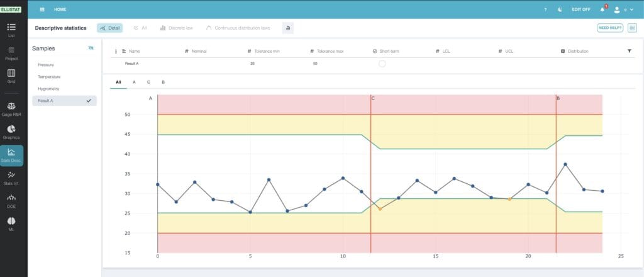Open notifications bell
This screenshot has height=277, width=644.
pyautogui.click(x=602, y=9)
